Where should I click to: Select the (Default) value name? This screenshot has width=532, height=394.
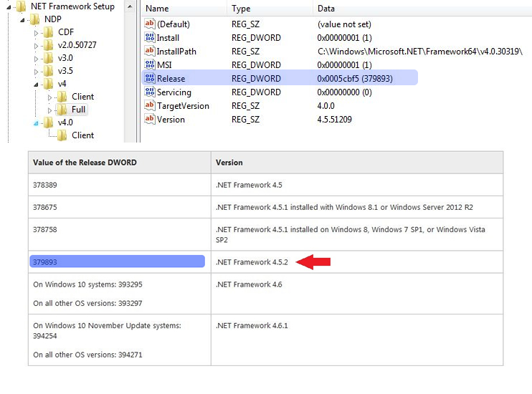click(x=174, y=24)
